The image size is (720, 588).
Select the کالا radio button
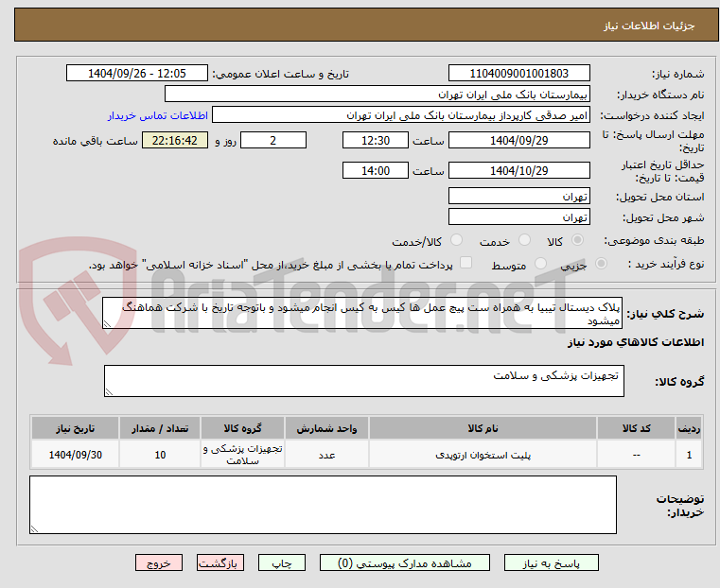click(578, 240)
